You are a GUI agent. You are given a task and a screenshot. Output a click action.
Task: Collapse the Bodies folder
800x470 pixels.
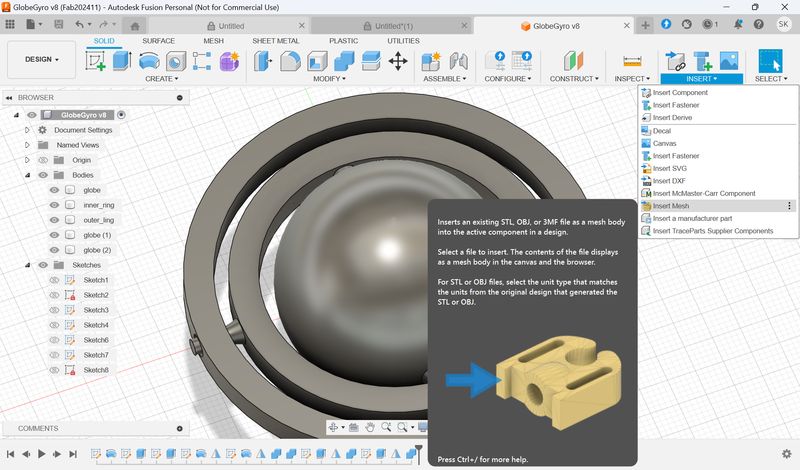click(28, 175)
